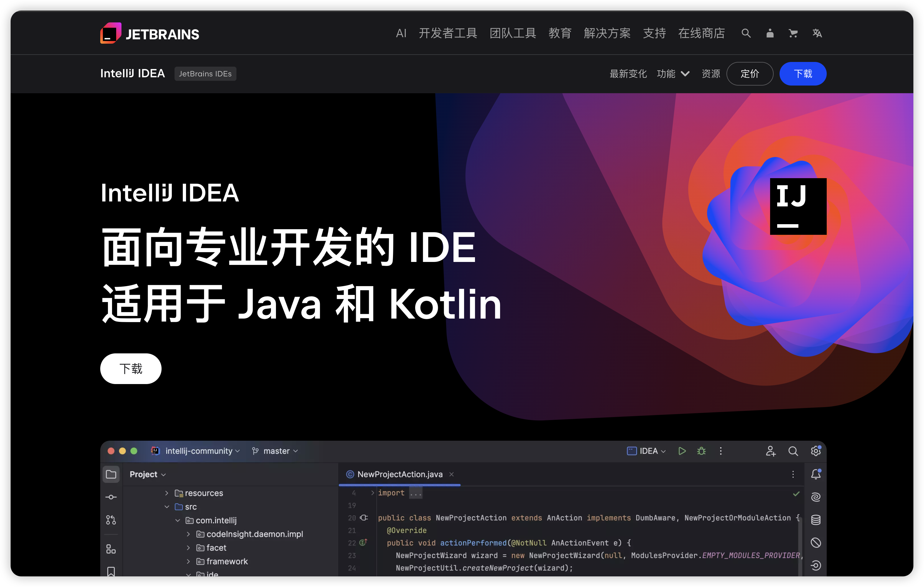Unfold the collapsed import block
924x587 pixels.
372,493
